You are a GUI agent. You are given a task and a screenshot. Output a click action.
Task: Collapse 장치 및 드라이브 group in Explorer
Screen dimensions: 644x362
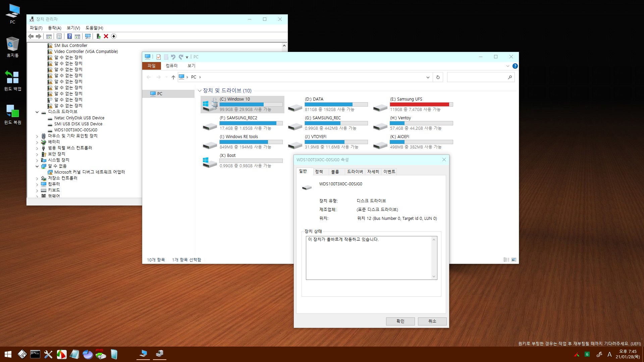[200, 90]
